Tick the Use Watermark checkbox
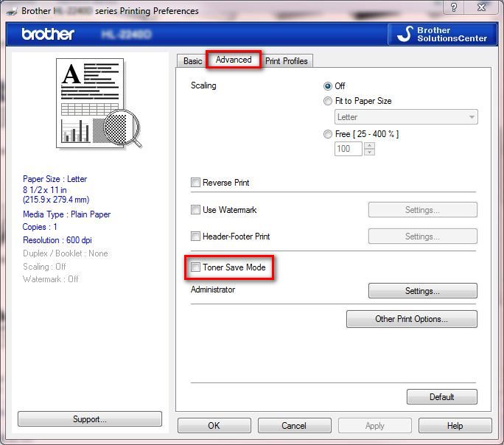 pyautogui.click(x=195, y=210)
